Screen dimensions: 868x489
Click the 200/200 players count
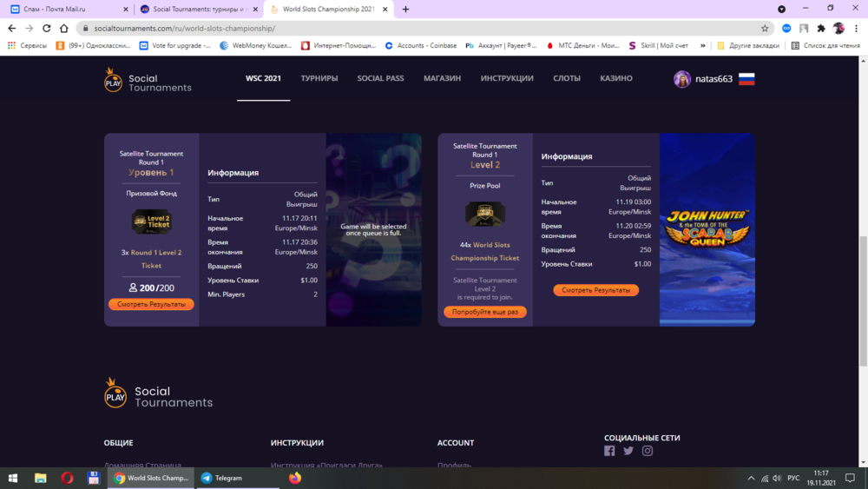pos(151,288)
